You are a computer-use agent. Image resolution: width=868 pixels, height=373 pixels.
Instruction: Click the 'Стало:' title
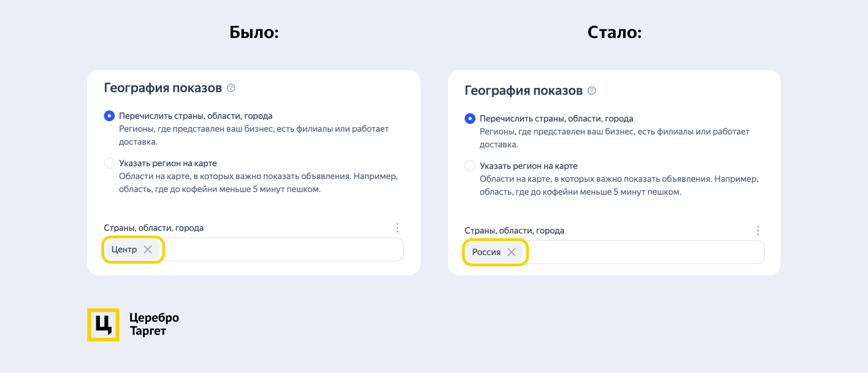[614, 32]
